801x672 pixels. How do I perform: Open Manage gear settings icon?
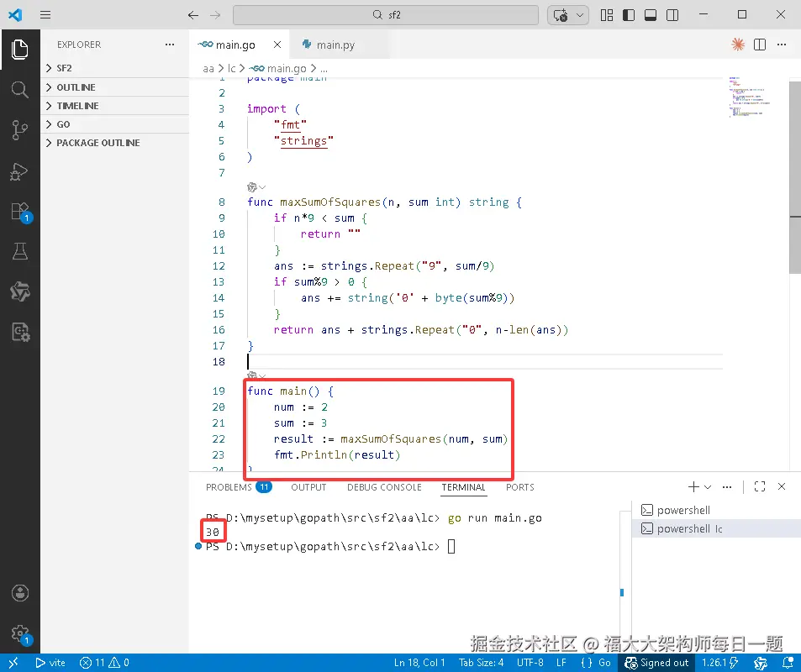[x=20, y=634]
